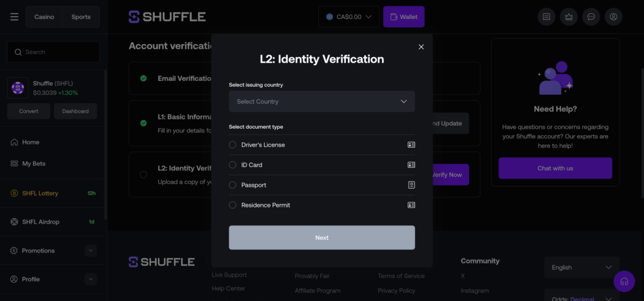The image size is (644, 301).
Task: Open the Provably Fair footer link
Action: tap(312, 276)
